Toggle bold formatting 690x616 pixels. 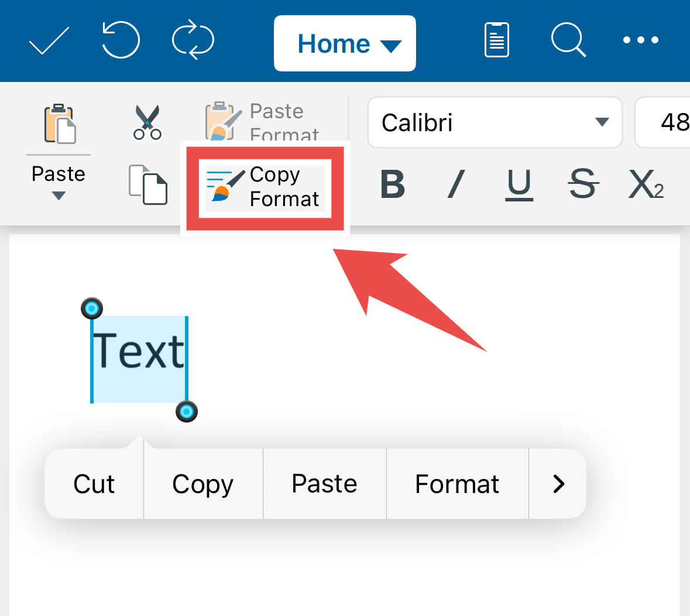click(x=393, y=184)
